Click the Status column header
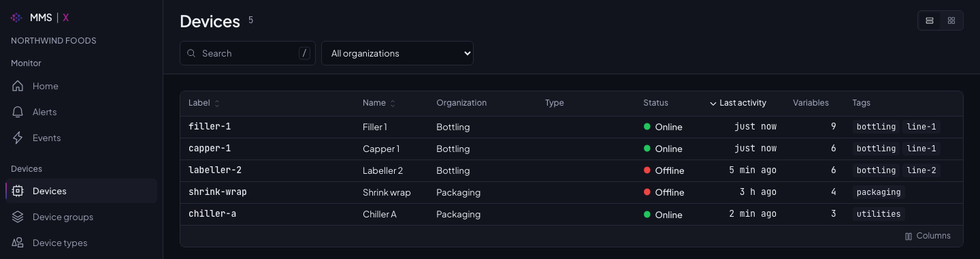The width and height of the screenshot is (980, 259). pos(655,103)
